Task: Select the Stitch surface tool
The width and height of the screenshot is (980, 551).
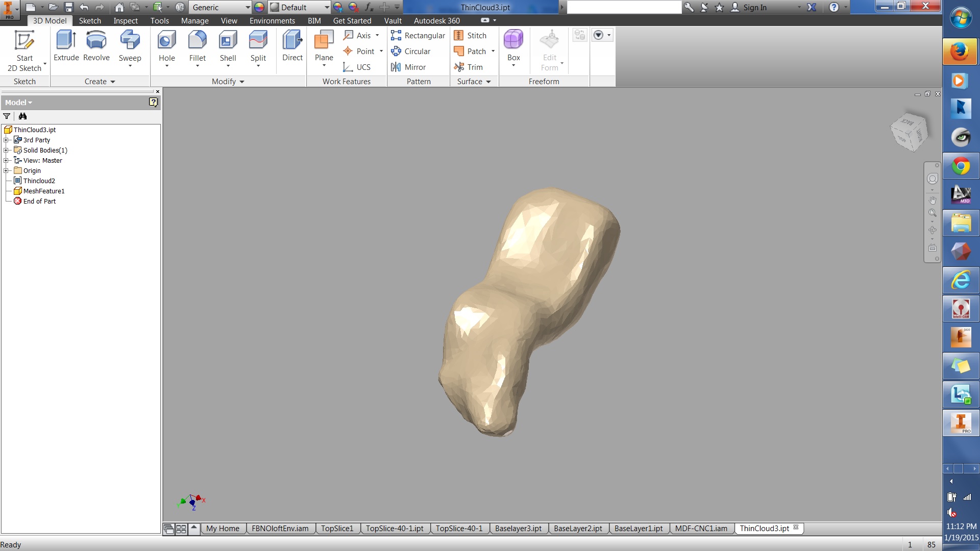Action: (470, 35)
